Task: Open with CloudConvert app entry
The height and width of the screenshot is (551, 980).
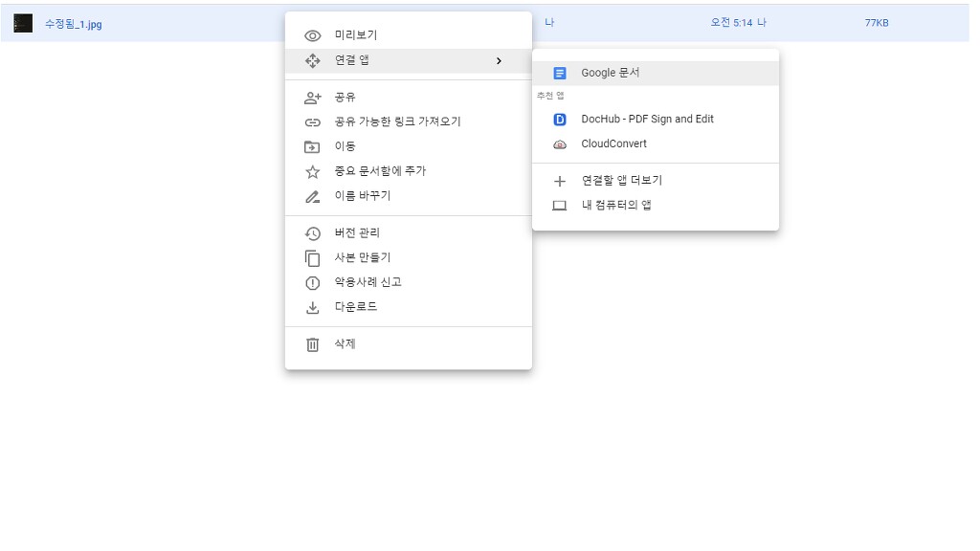Action: click(613, 144)
